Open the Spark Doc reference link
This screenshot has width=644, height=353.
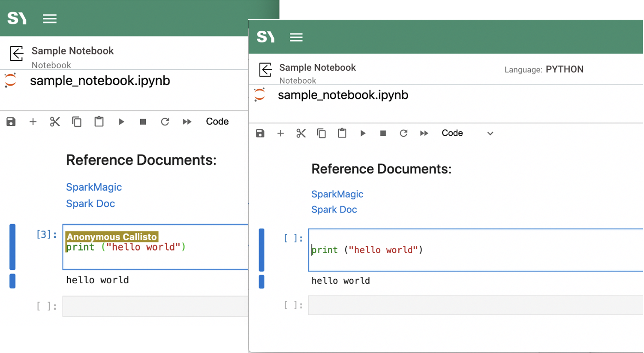[334, 209]
